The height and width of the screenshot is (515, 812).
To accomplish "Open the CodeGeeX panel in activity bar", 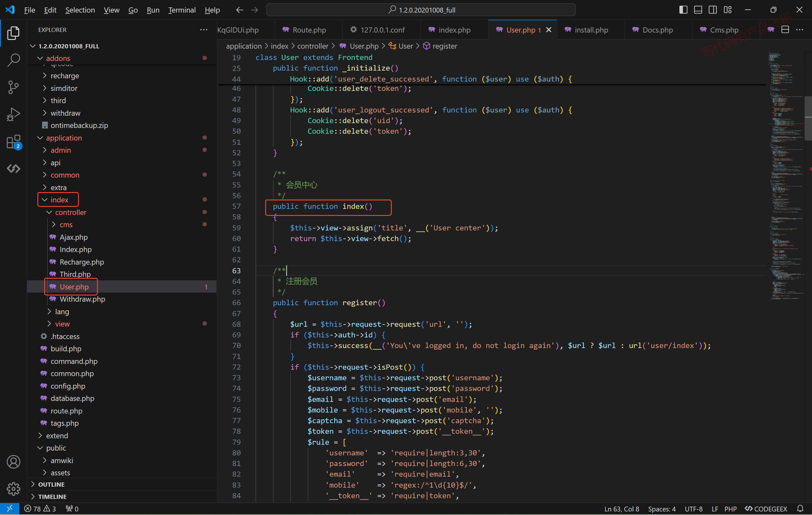I will click(14, 168).
